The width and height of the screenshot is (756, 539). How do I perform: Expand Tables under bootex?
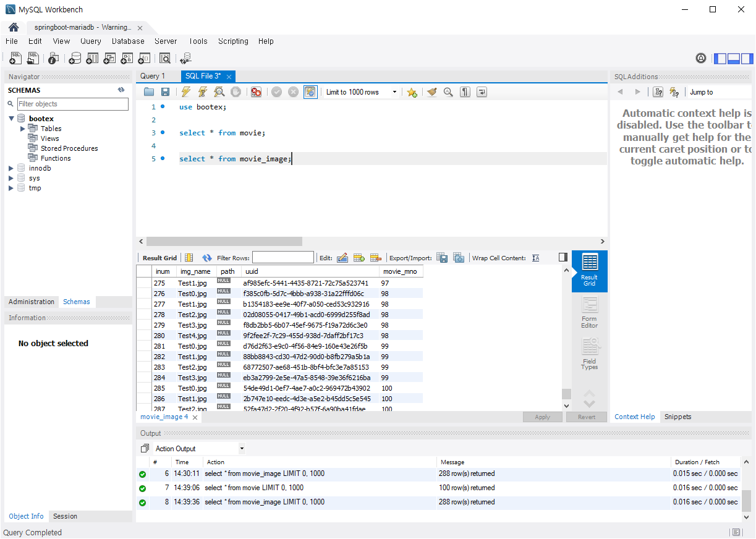(x=23, y=129)
